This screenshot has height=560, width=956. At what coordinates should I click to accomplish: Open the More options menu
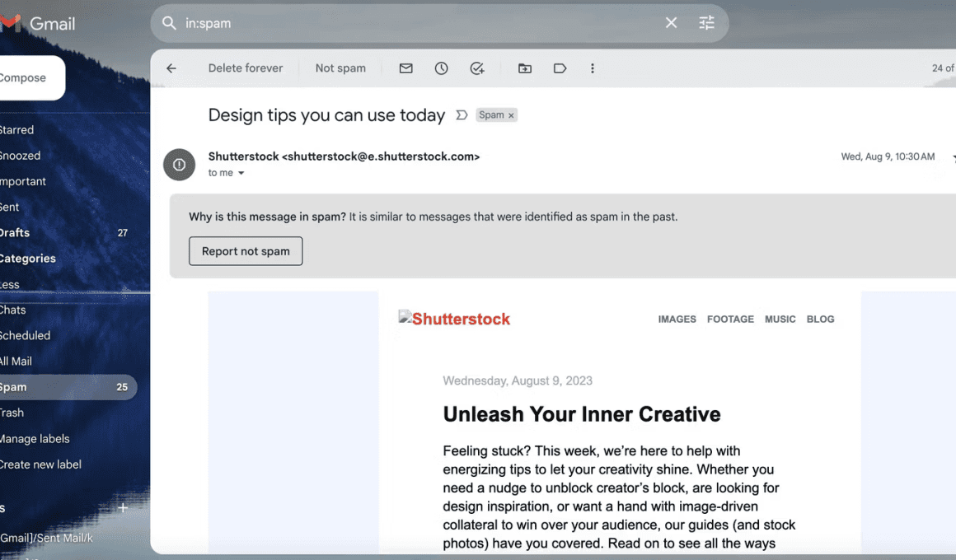click(592, 68)
